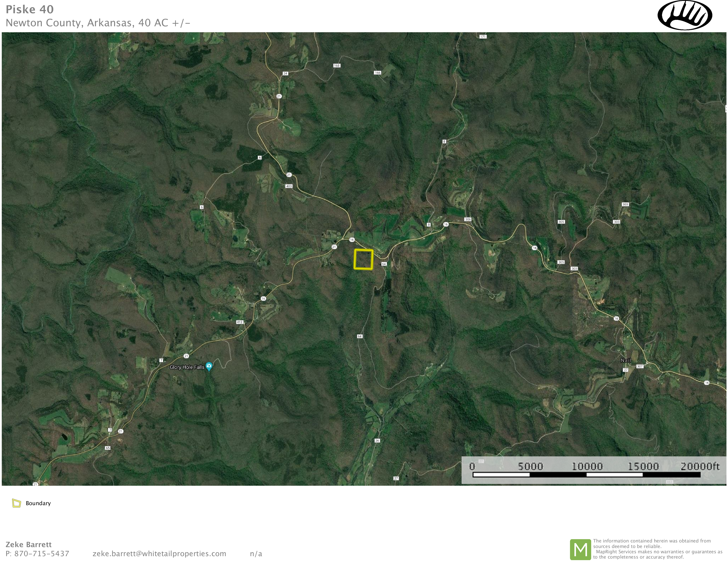Click the Piske 40 title heading

[x=30, y=9]
